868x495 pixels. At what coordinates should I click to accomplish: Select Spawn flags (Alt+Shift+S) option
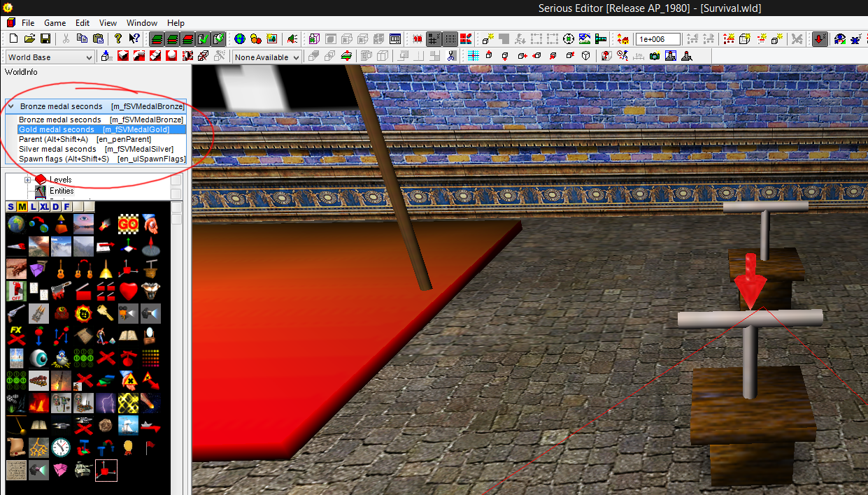[102, 159]
